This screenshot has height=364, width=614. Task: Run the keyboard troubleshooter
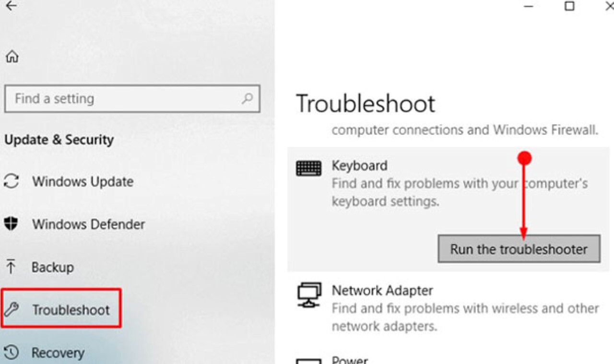coord(519,249)
